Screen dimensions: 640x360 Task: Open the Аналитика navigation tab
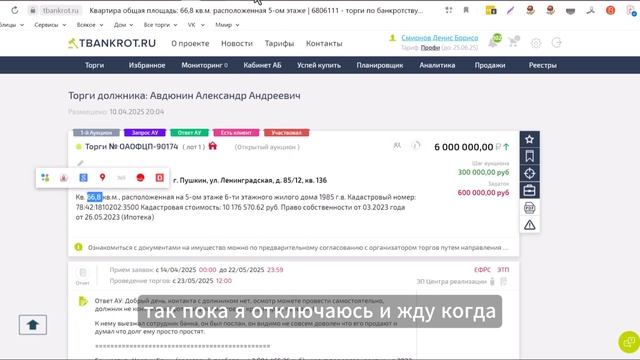pos(437,65)
